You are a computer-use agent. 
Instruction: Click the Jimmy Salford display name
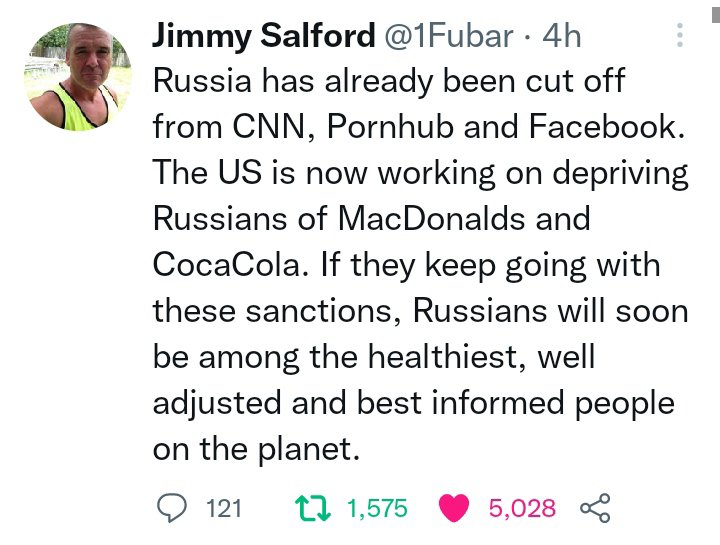click(x=264, y=37)
